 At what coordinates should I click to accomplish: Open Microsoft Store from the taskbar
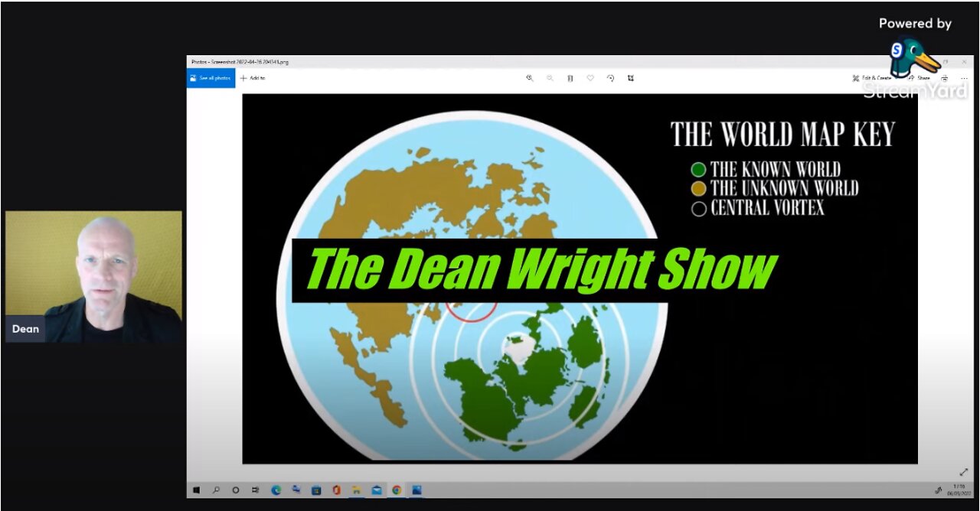point(316,490)
